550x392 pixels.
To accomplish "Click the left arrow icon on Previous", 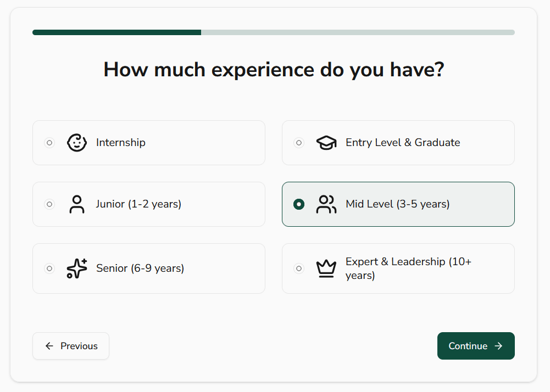I will pyautogui.click(x=49, y=346).
